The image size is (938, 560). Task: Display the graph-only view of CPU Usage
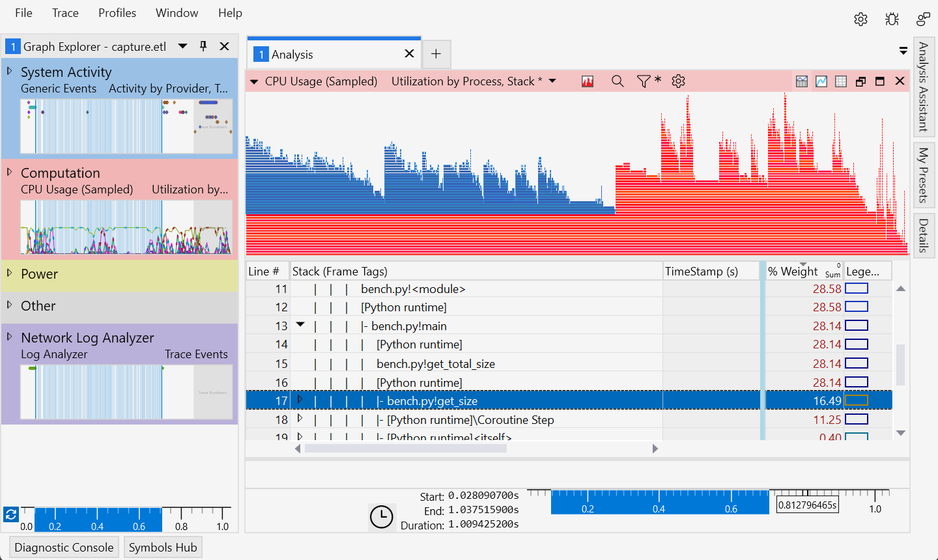coord(821,81)
